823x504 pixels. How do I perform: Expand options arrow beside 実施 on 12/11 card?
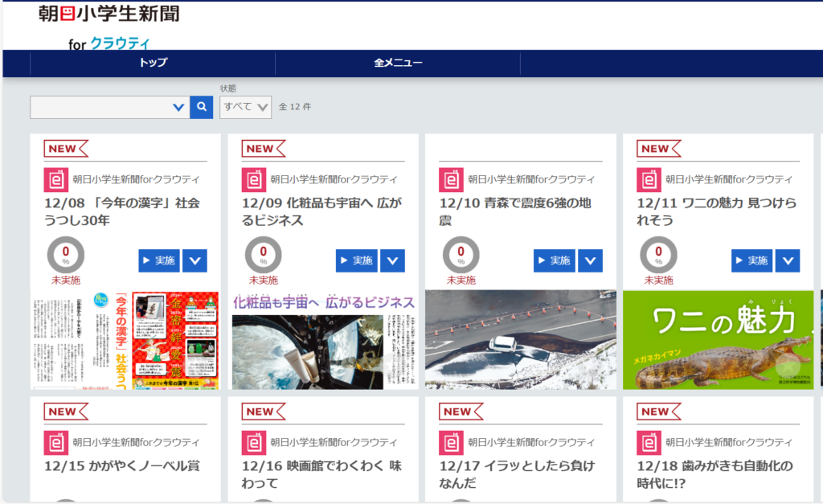[788, 260]
